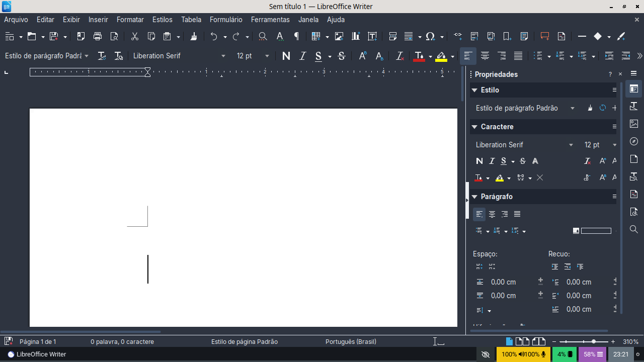The height and width of the screenshot is (362, 644).
Task: Open the 12 pt font size dropdown
Action: [267, 56]
